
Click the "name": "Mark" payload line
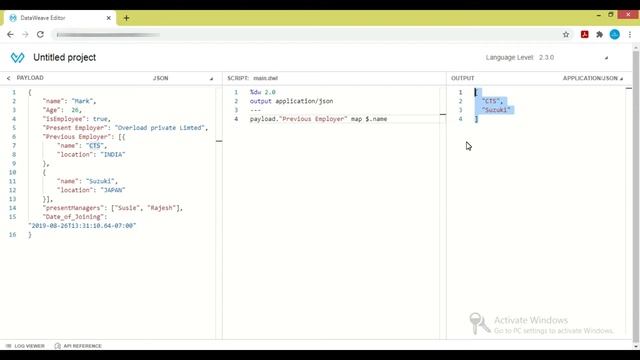tap(69, 101)
